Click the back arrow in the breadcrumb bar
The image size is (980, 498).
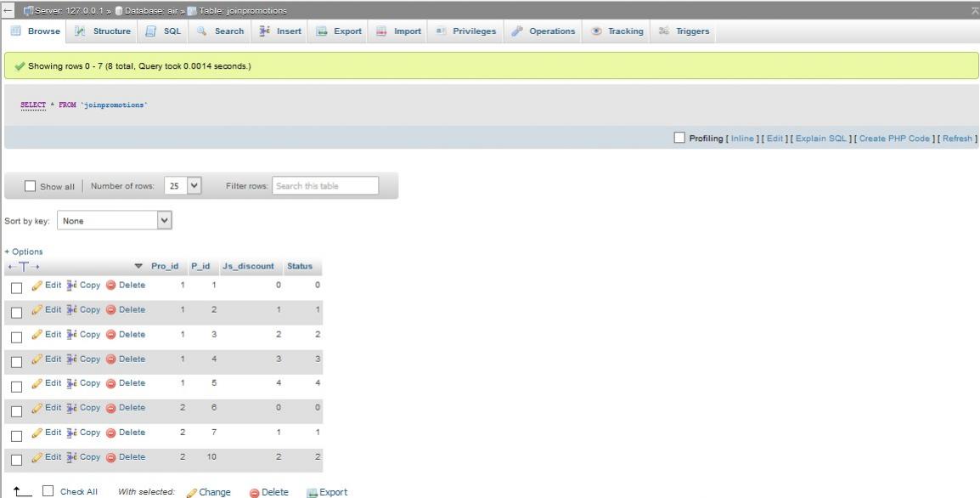[x=8, y=10]
